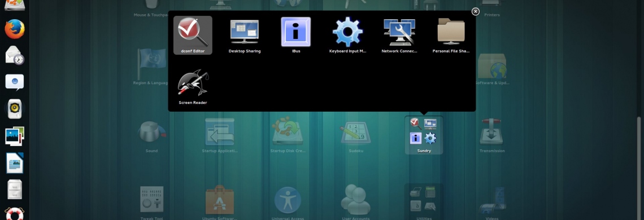Launch Rhythmbox speaker icon in dock

(14, 109)
